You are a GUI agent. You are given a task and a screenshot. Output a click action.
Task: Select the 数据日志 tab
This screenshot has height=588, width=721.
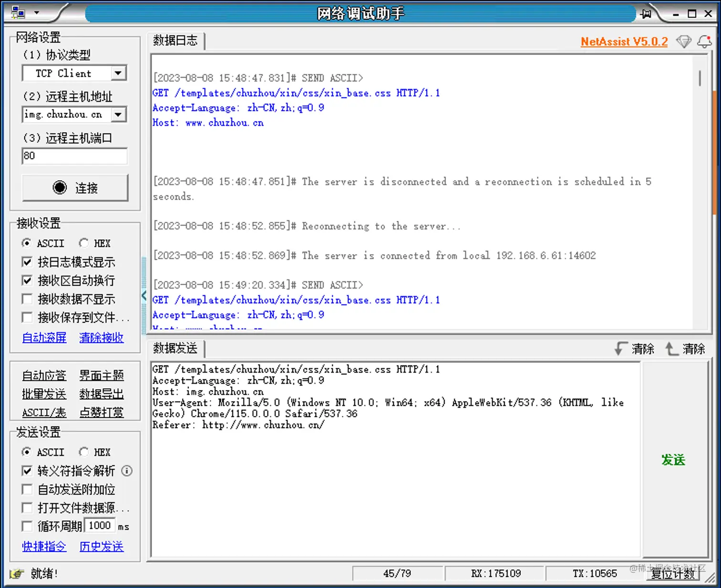pyautogui.click(x=175, y=41)
